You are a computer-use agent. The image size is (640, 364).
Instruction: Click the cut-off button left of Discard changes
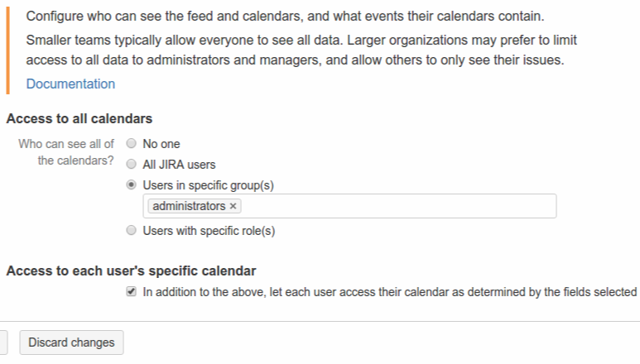coord(3,342)
